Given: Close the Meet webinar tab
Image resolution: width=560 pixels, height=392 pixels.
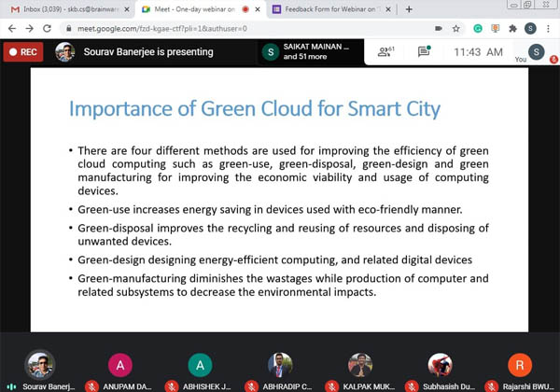Looking at the screenshot, I should pyautogui.click(x=258, y=9).
